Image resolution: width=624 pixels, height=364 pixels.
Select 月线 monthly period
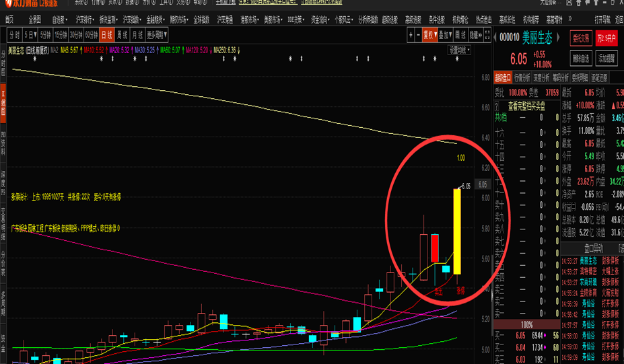pyautogui.click(x=137, y=36)
